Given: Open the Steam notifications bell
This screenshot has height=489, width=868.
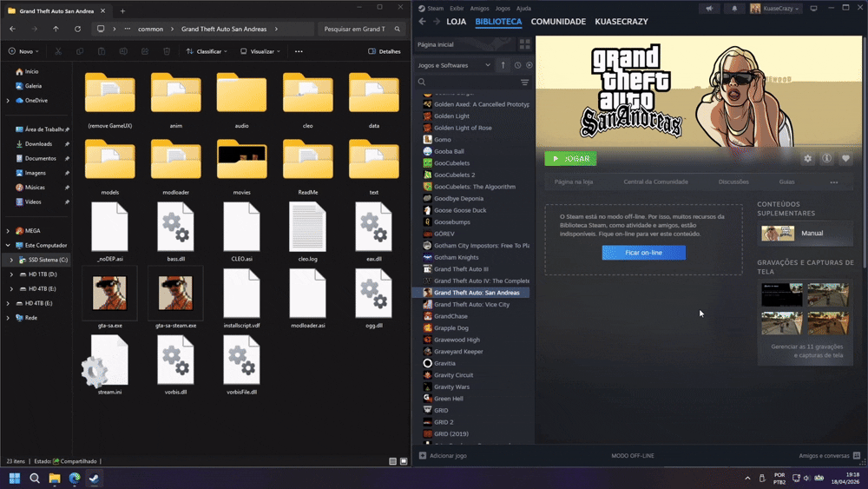Looking at the screenshot, I should pos(734,9).
